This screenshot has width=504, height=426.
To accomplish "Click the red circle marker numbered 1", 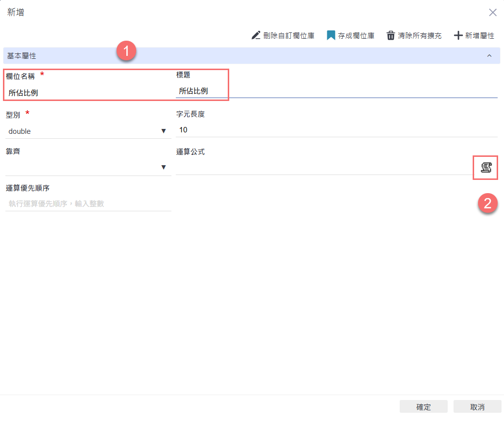I will pos(126,51).
